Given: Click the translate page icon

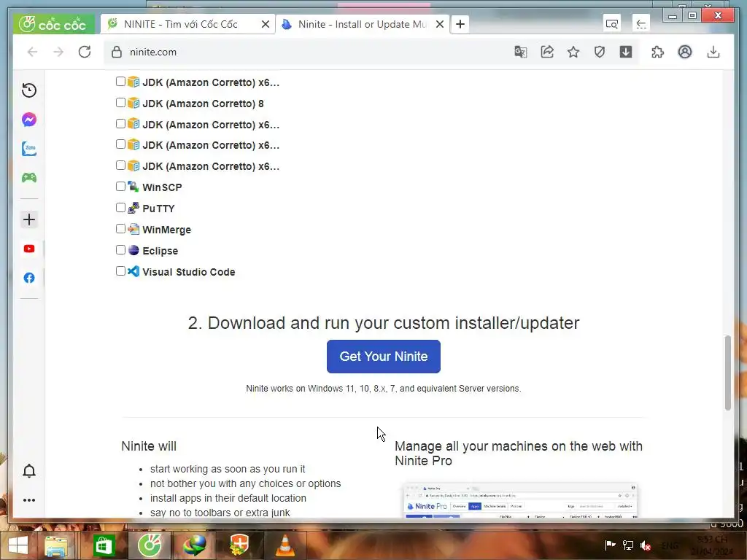Looking at the screenshot, I should pyautogui.click(x=521, y=52).
